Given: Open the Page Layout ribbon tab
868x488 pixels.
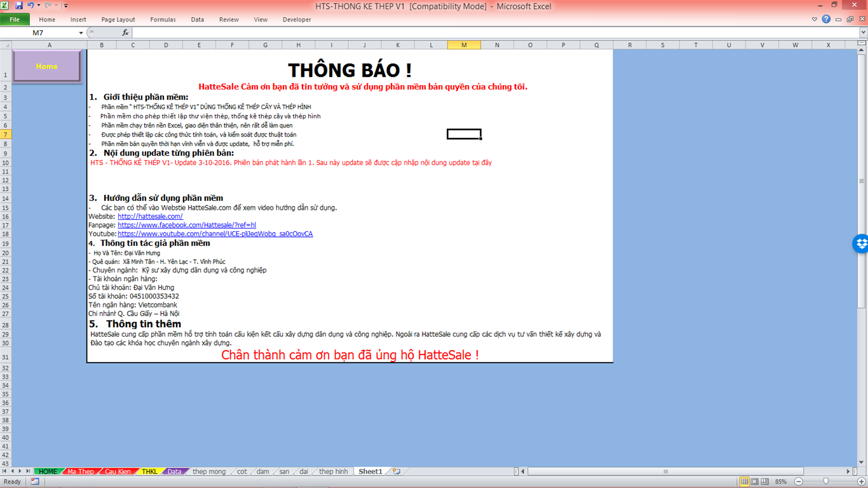Looking at the screenshot, I should [118, 20].
